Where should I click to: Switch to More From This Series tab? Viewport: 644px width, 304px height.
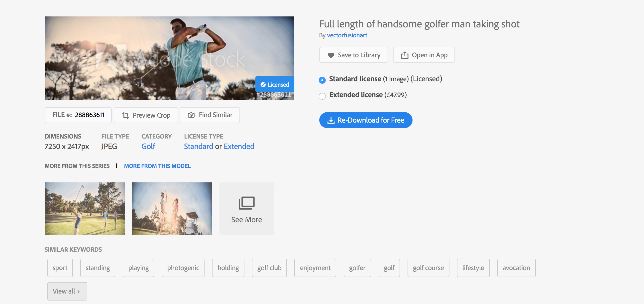tap(77, 166)
